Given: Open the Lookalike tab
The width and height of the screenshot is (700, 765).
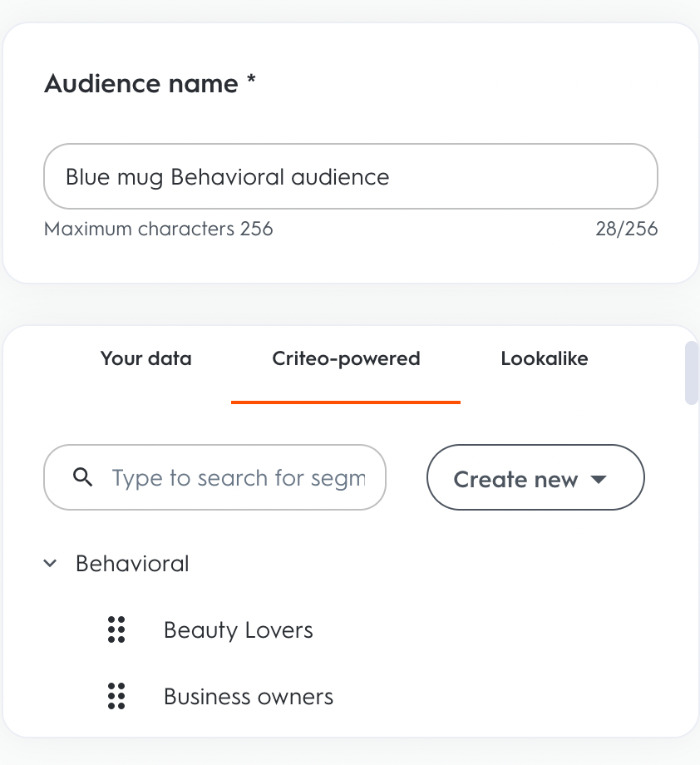Looking at the screenshot, I should pos(544,358).
